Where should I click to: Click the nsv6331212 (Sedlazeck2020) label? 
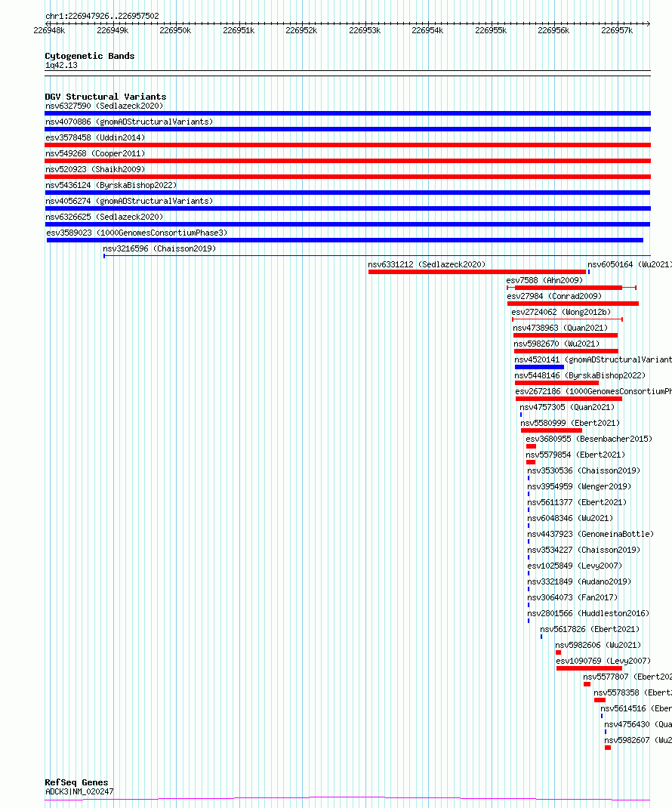pyautogui.click(x=427, y=265)
